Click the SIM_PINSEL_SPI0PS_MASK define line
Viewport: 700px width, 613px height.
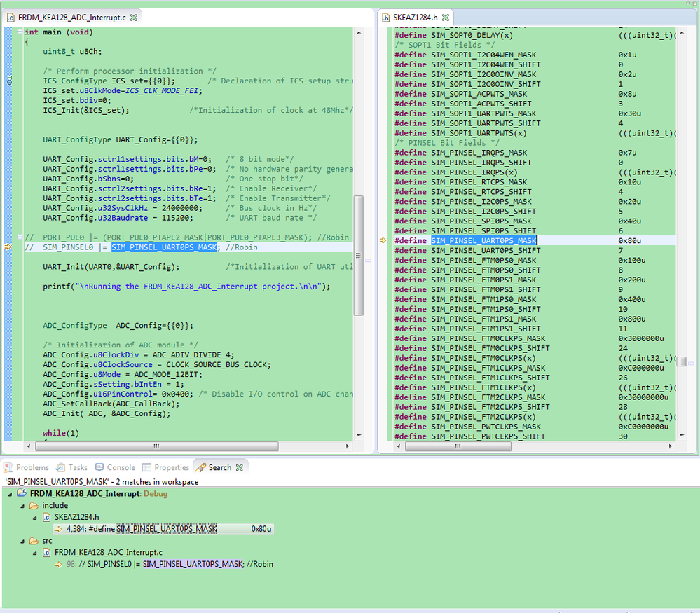(463, 221)
